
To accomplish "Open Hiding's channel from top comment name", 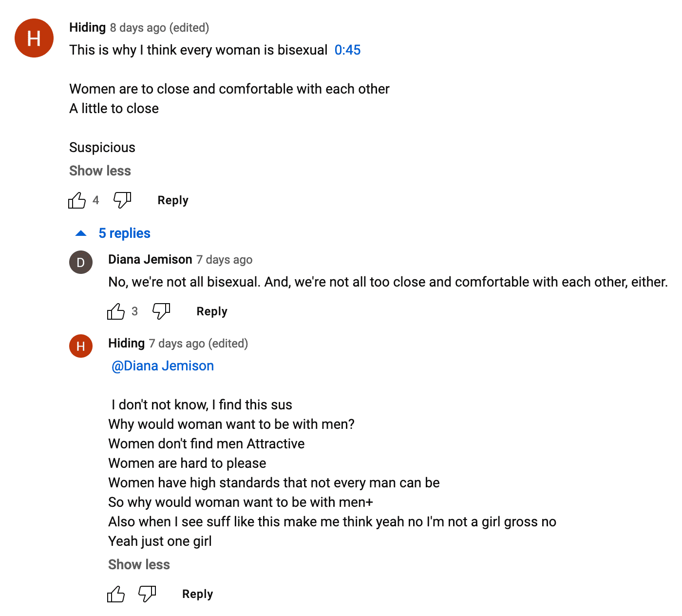I will (88, 28).
